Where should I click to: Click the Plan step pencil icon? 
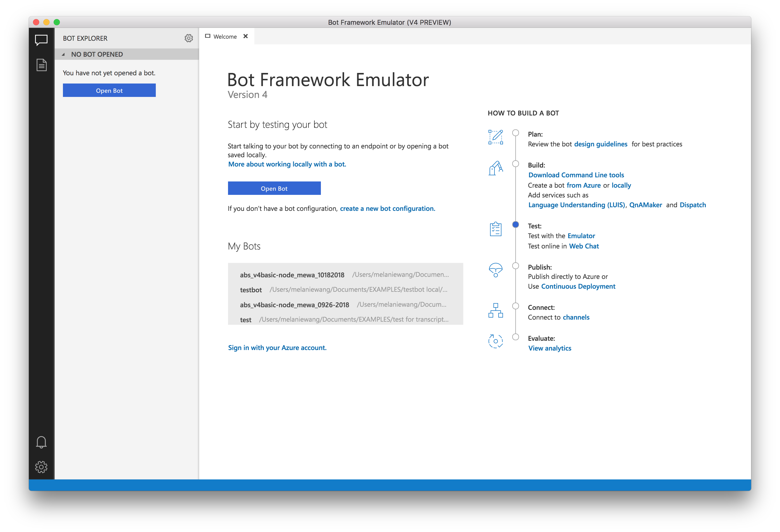pyautogui.click(x=495, y=137)
